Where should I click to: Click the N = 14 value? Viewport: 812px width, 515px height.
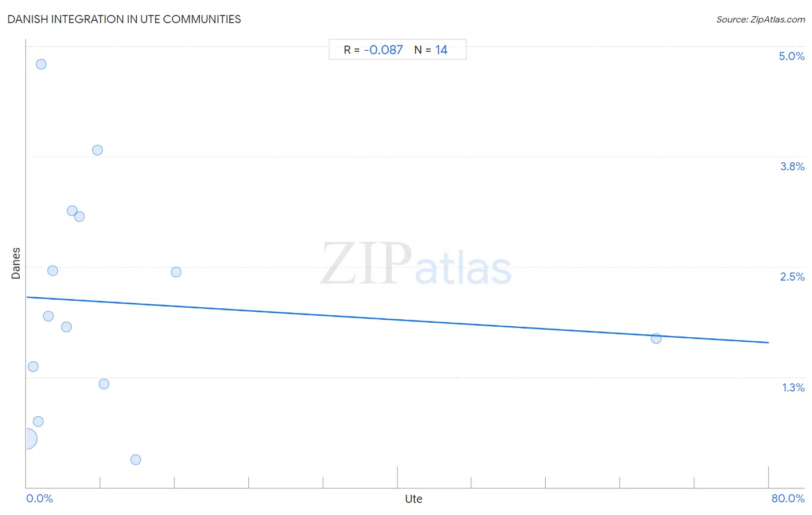(431, 50)
